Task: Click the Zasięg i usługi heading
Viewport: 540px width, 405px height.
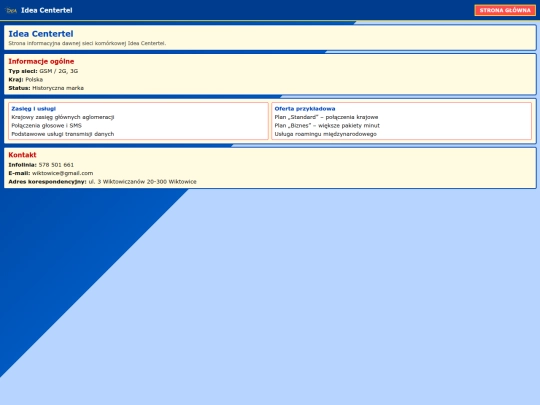Action: coord(33,109)
